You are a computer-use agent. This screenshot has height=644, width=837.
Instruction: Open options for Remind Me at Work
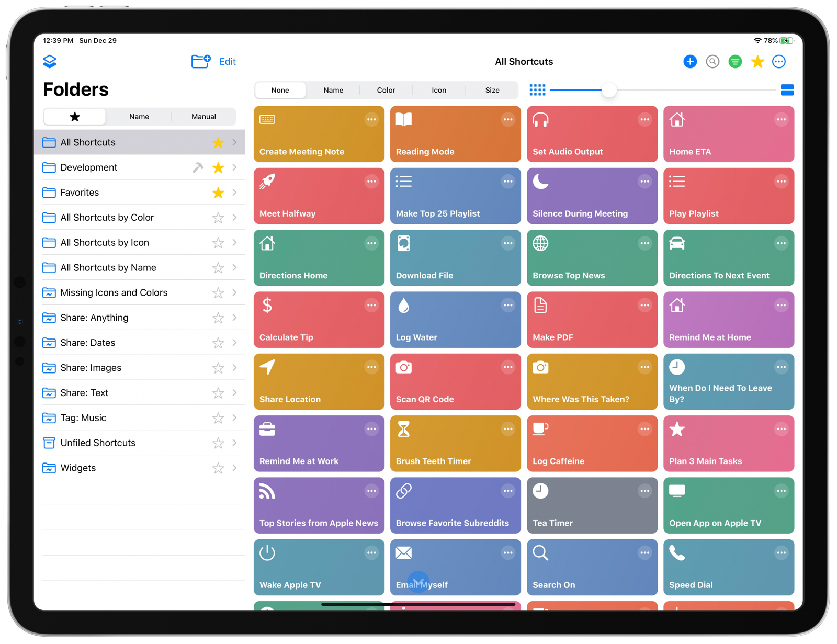click(x=371, y=429)
